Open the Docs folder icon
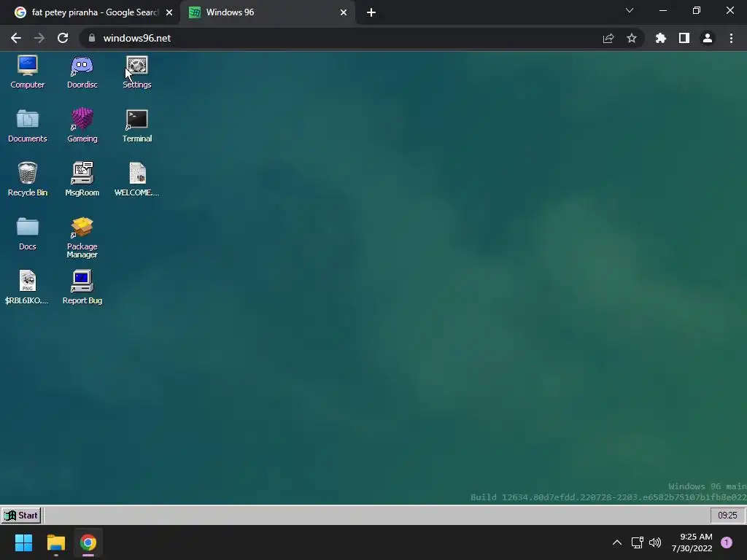 pos(27,233)
